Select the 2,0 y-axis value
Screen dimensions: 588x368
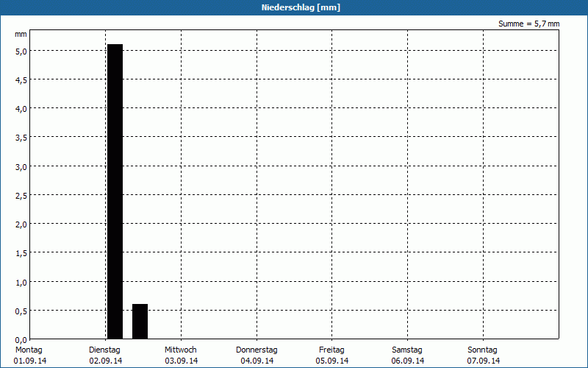pyautogui.click(x=21, y=225)
